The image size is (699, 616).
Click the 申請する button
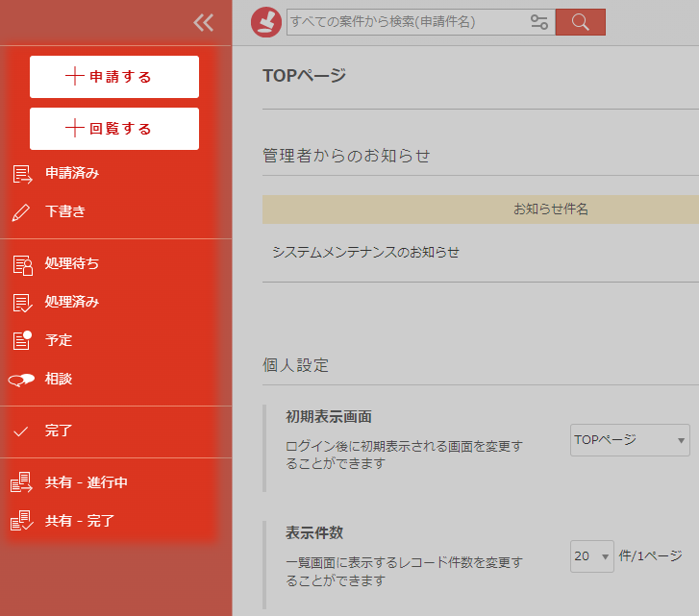[114, 77]
